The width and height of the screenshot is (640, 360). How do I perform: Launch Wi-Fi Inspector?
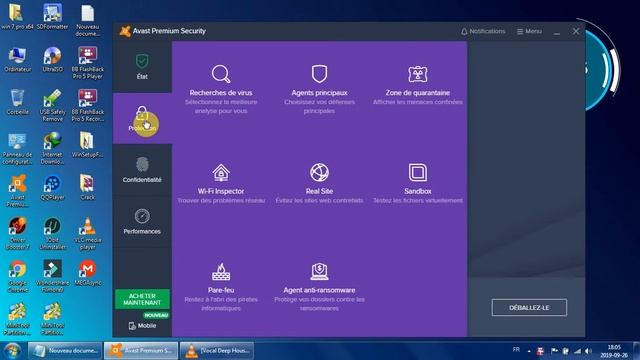221,184
